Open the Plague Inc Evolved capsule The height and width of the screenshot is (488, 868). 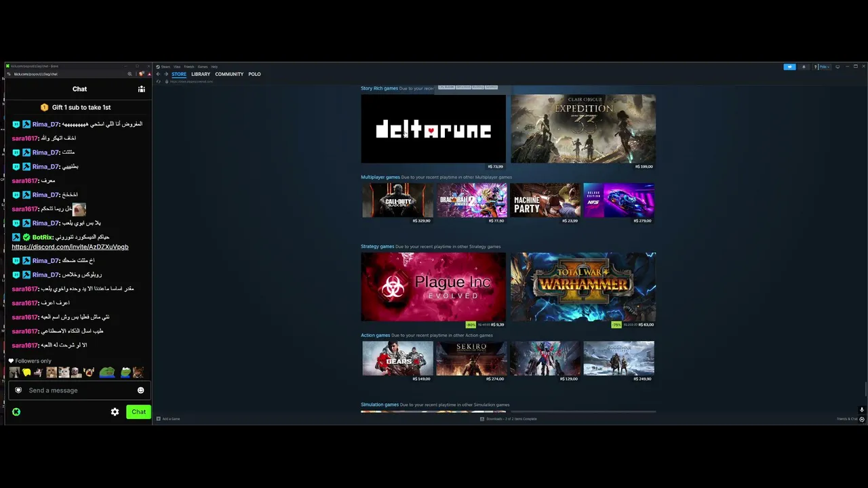tap(433, 287)
